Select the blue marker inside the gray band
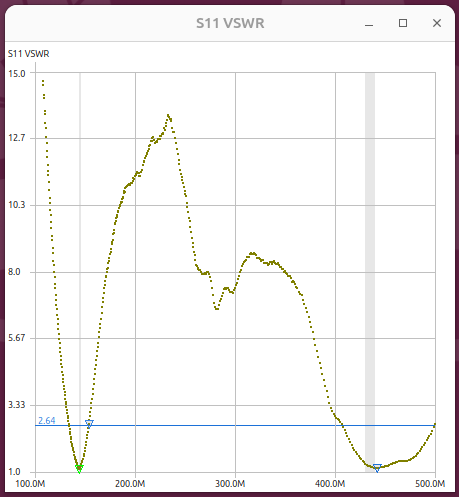Viewport: 459px width, 497px height. [377, 468]
